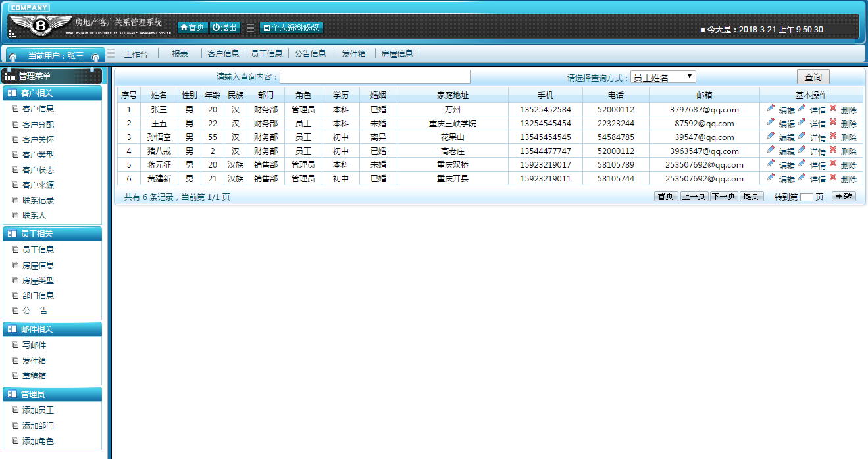Screen dimensions: 868x459
Task: Click the grid icon next to 管理菜单
Action: point(10,77)
